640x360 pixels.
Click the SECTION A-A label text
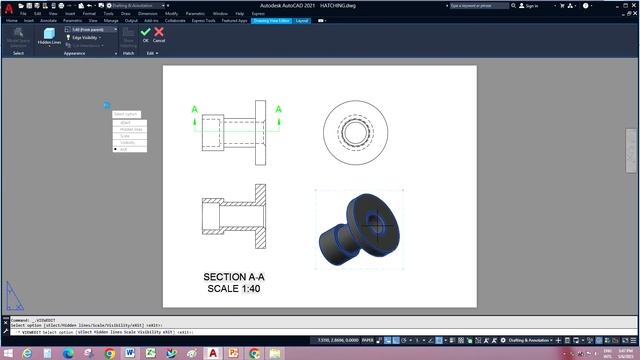pos(234,277)
